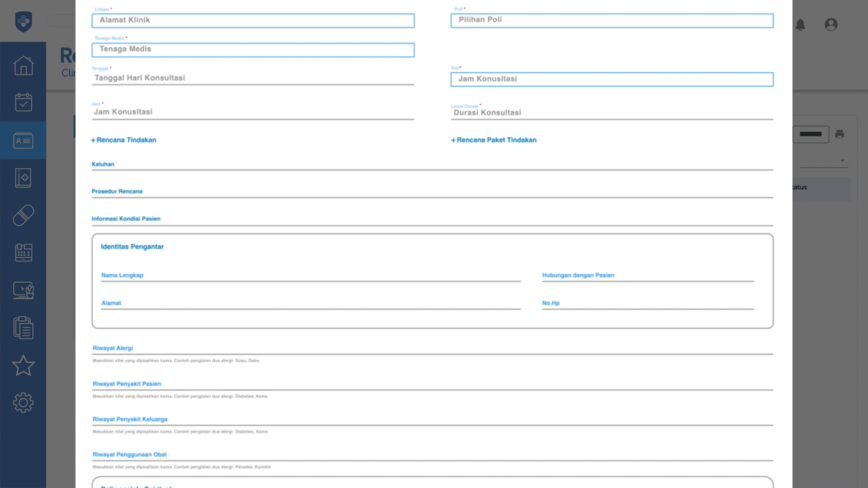Click the computer monitor sidebar icon
The height and width of the screenshot is (488, 868).
tap(23, 290)
